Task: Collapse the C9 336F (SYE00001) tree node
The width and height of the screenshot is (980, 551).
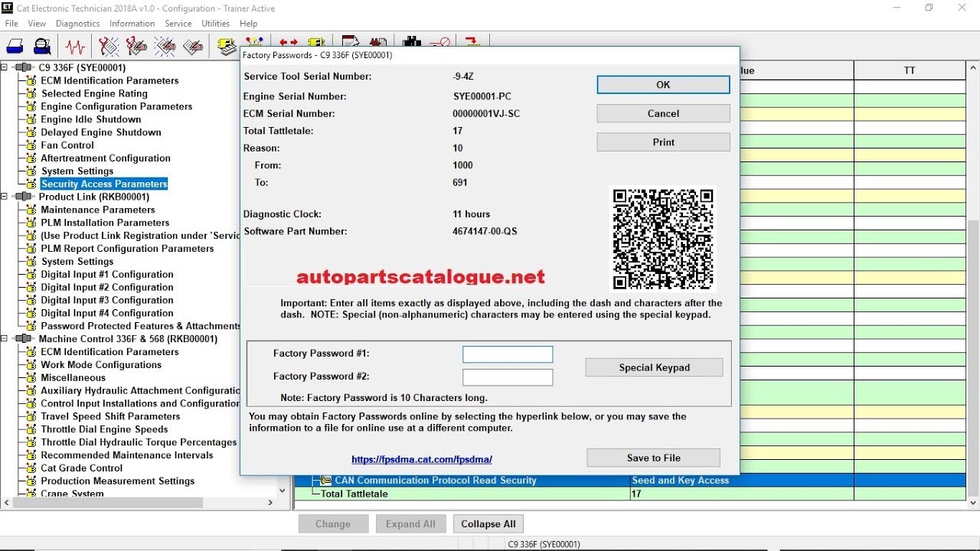Action: click(x=5, y=67)
